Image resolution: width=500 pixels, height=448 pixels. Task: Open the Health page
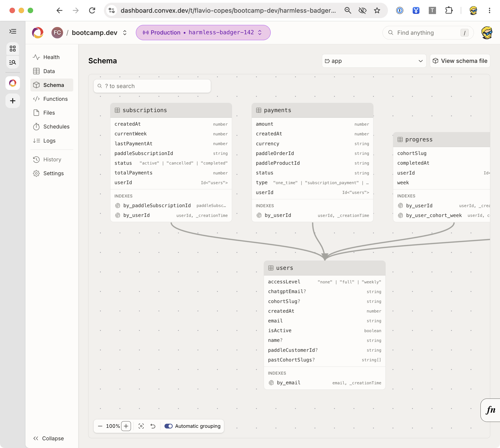click(52, 57)
